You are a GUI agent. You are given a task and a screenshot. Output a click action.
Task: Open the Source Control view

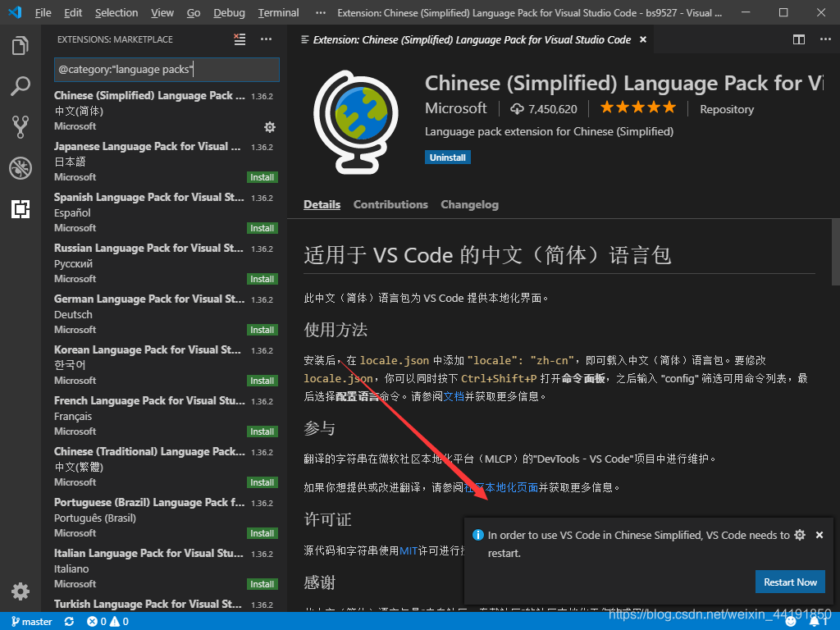pyautogui.click(x=20, y=127)
